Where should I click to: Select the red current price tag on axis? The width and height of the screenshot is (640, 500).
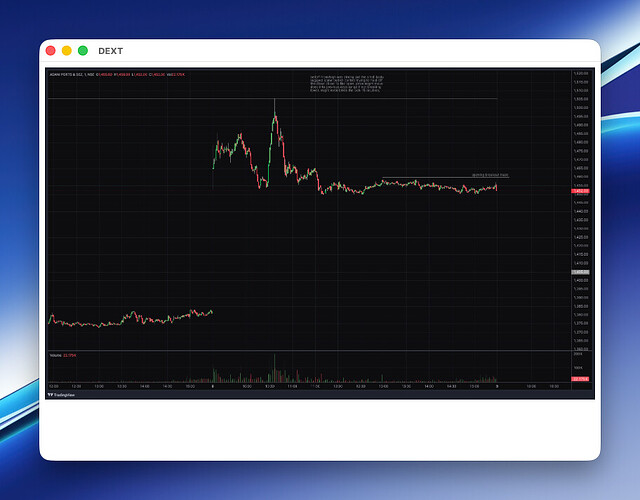click(x=579, y=191)
